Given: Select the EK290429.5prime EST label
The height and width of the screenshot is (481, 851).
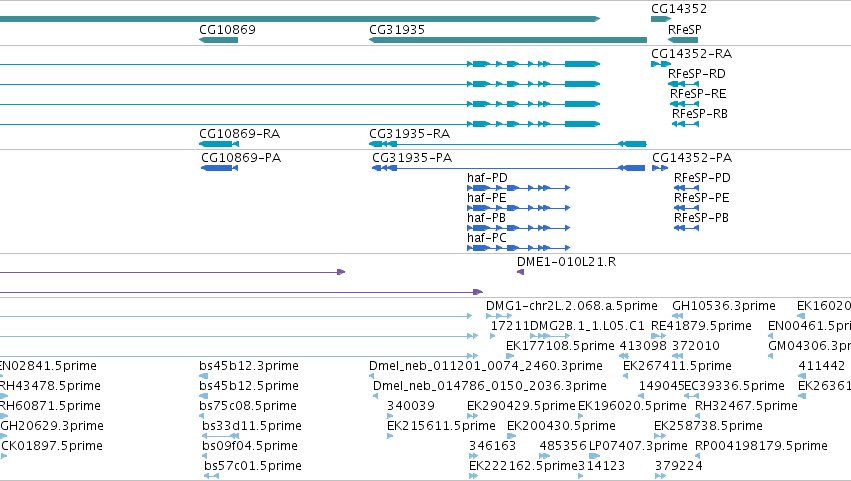Looking at the screenshot, I should [521, 407].
